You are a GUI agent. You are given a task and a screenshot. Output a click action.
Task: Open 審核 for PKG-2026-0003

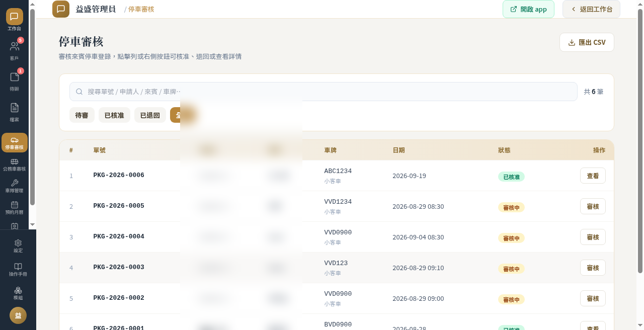tap(593, 268)
